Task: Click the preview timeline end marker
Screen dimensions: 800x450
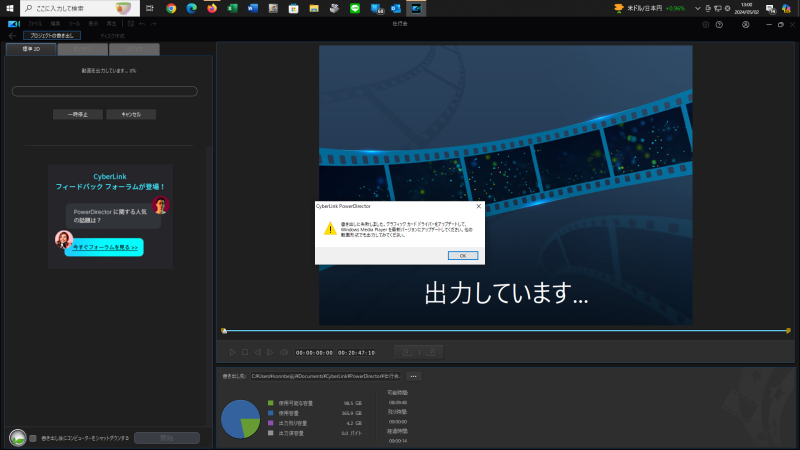Action: [788, 331]
